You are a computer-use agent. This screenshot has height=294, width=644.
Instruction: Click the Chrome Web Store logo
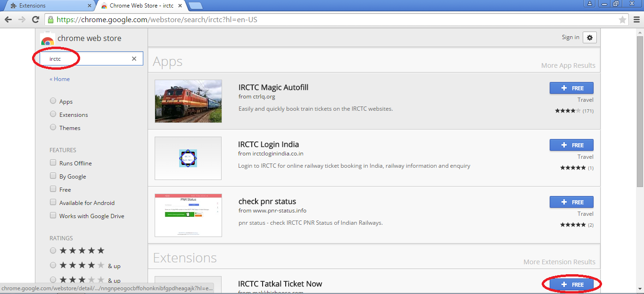tap(47, 39)
